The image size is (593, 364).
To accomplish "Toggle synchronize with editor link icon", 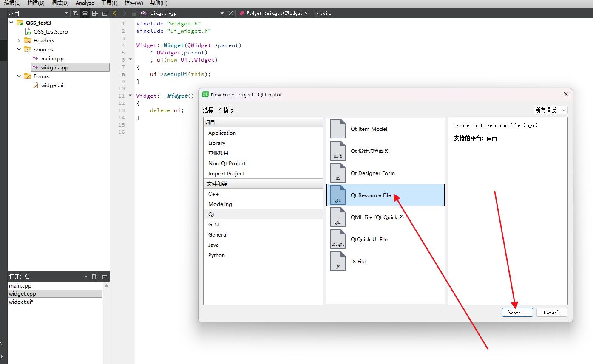I will 85,13.
